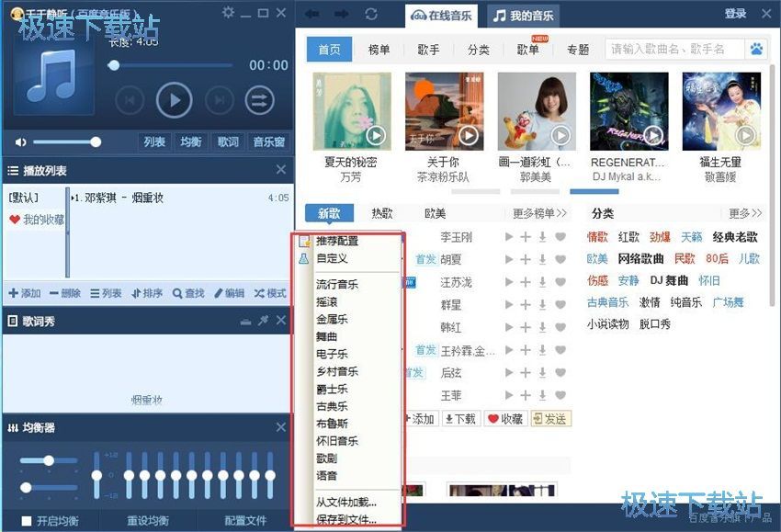The image size is (781, 532).
Task: Open the 列表 menu in playlist toolbar
Action: click(106, 293)
